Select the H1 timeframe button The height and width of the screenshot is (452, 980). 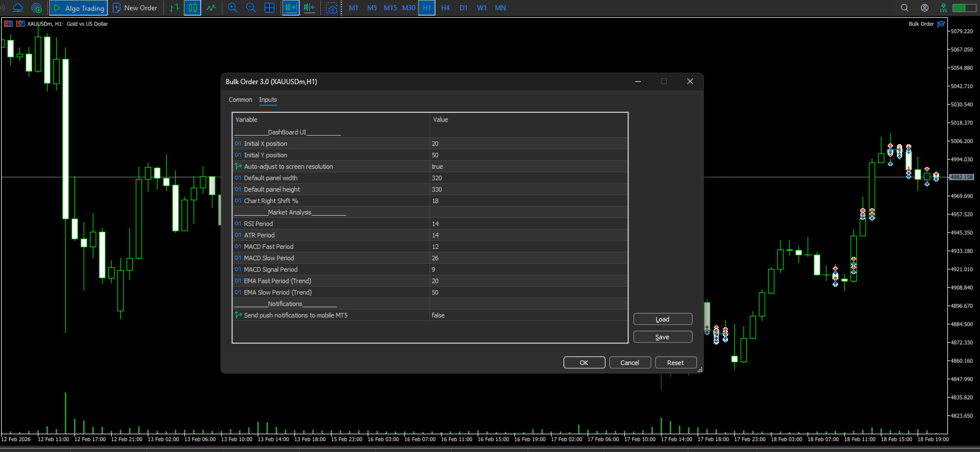[427, 8]
